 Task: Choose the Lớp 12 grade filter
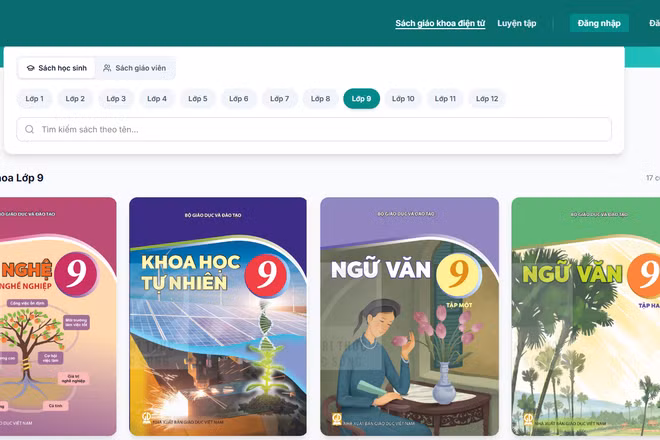click(487, 99)
